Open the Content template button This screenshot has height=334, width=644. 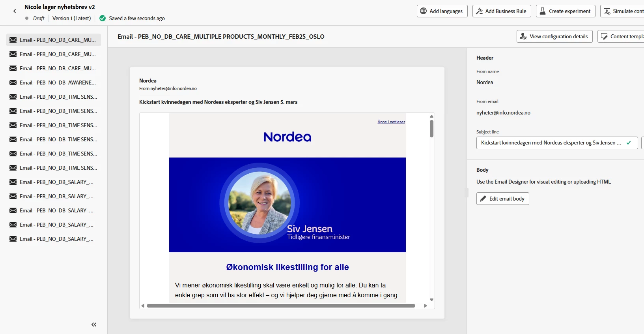[621, 36]
